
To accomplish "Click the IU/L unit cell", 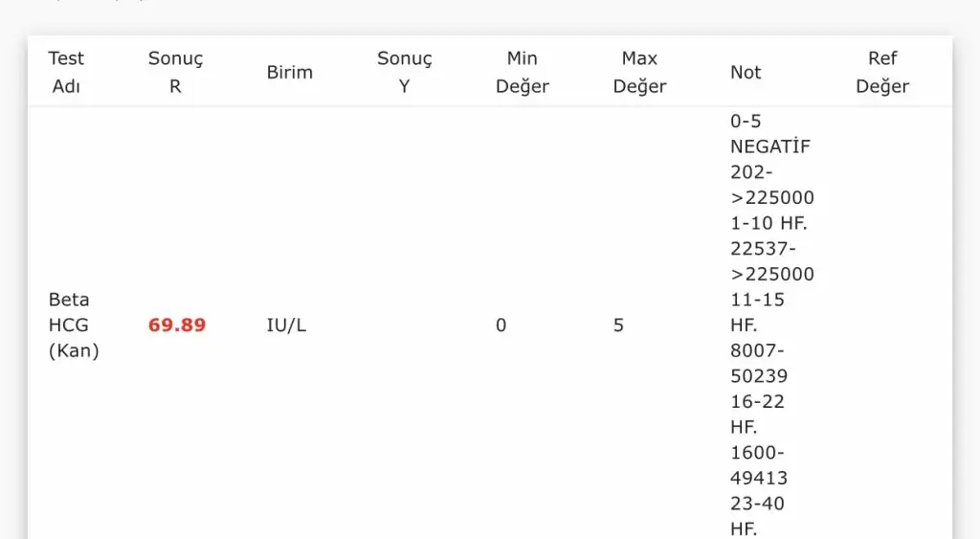I will 286,326.
